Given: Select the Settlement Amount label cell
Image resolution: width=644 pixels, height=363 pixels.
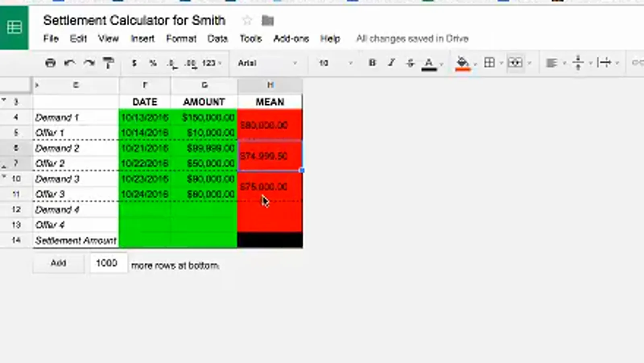Looking at the screenshot, I should pyautogui.click(x=76, y=240).
